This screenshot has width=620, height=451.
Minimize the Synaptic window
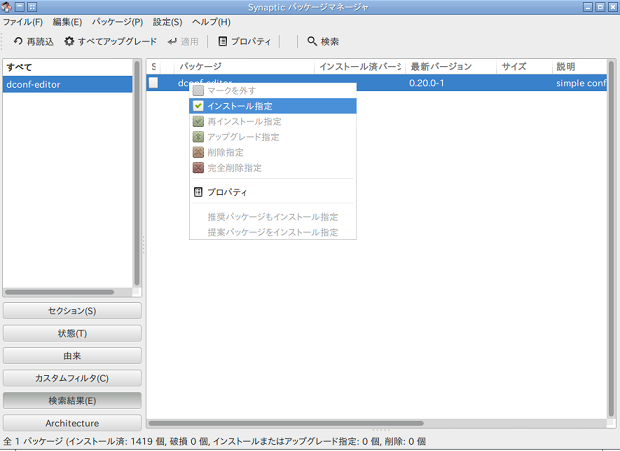588,7
